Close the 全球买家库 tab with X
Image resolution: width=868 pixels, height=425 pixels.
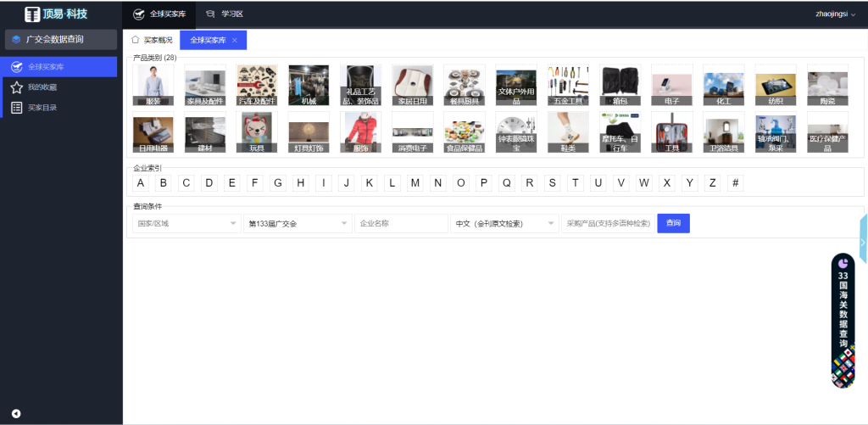234,40
